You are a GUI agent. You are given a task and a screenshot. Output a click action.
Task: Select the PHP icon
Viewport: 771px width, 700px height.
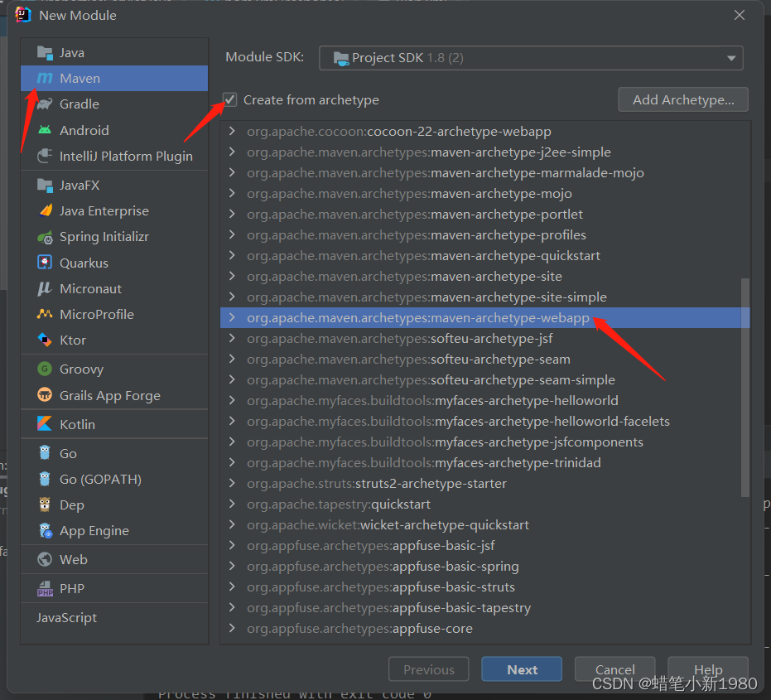45,588
